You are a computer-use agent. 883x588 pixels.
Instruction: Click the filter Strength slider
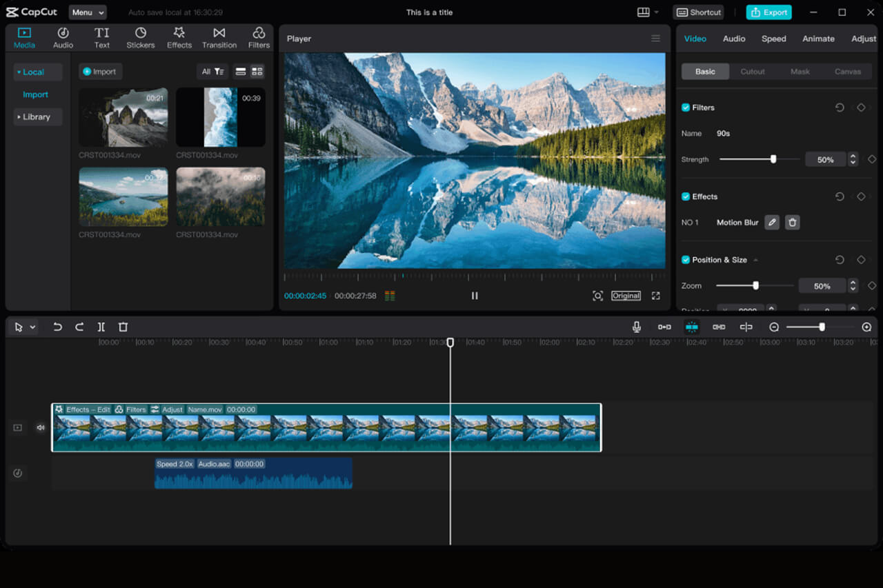coord(759,159)
